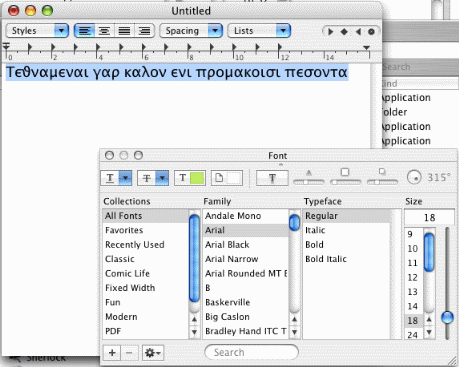Viewport: 459px width, 367px height.
Task: Choose Arial Rounded MT font family
Action: (x=245, y=273)
